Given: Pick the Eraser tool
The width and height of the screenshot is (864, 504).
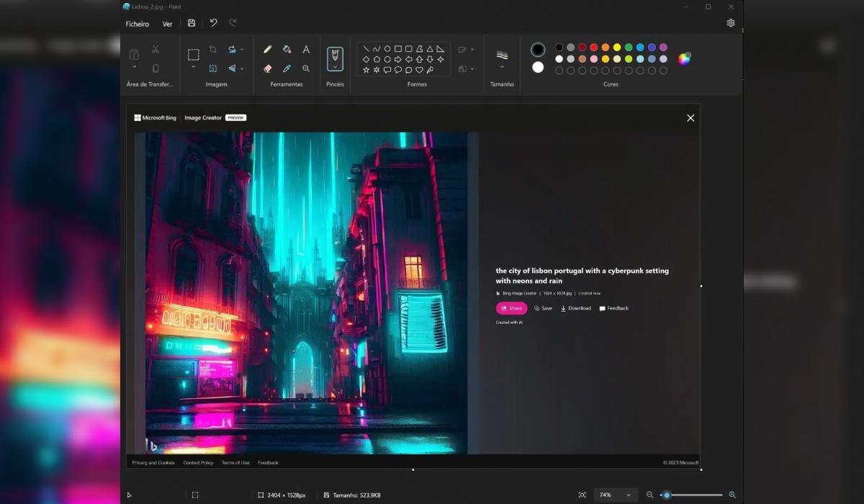Looking at the screenshot, I should (268, 68).
